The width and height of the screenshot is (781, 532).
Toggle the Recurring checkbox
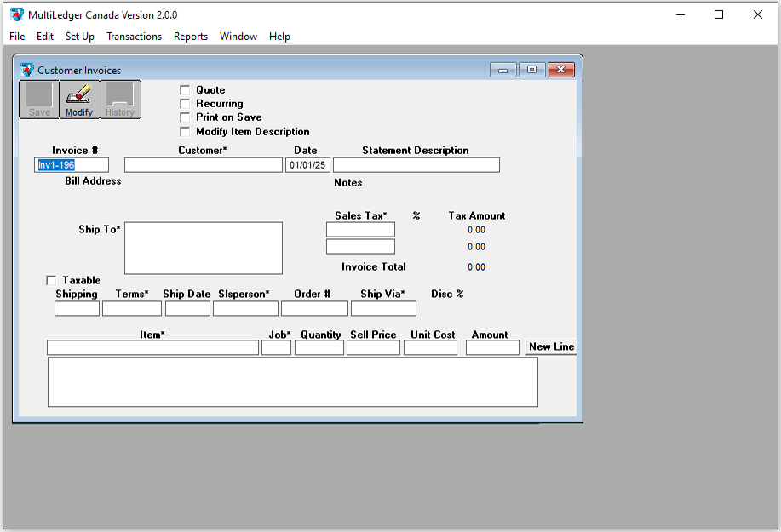(x=185, y=104)
